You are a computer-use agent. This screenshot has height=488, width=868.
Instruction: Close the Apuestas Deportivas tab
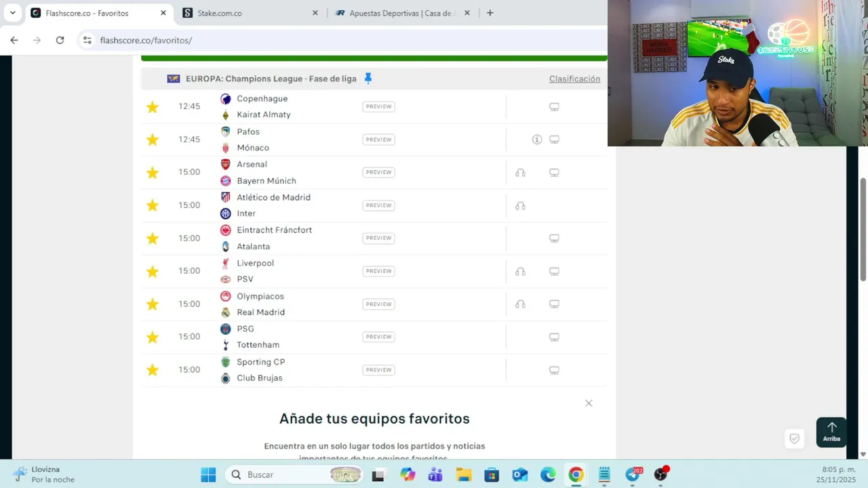pyautogui.click(x=467, y=13)
